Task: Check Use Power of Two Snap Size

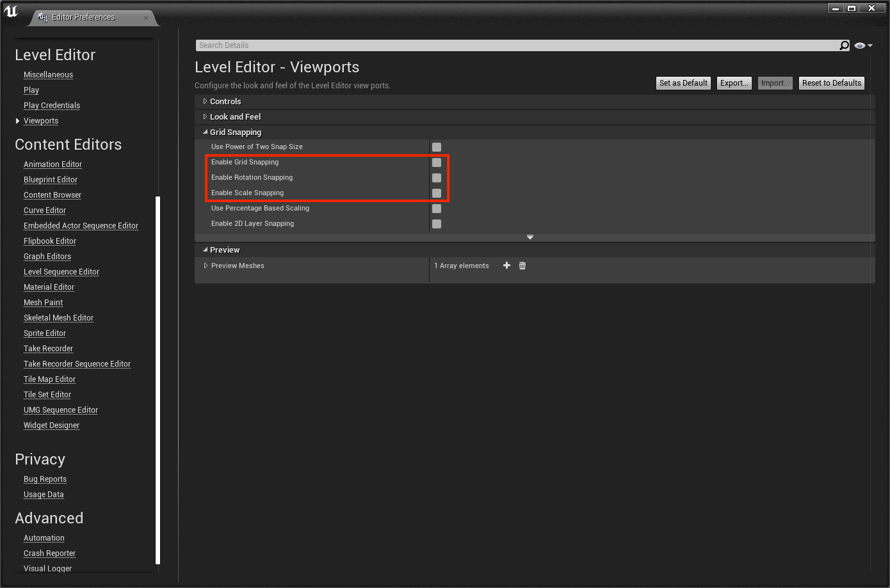Action: (437, 147)
